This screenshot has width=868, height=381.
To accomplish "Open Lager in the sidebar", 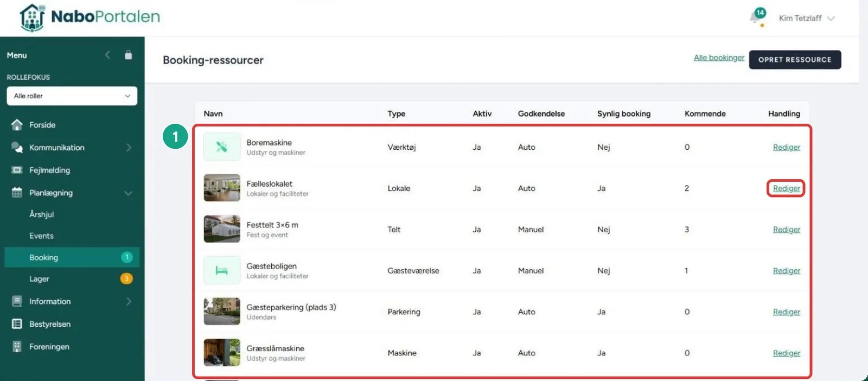I will (x=39, y=279).
